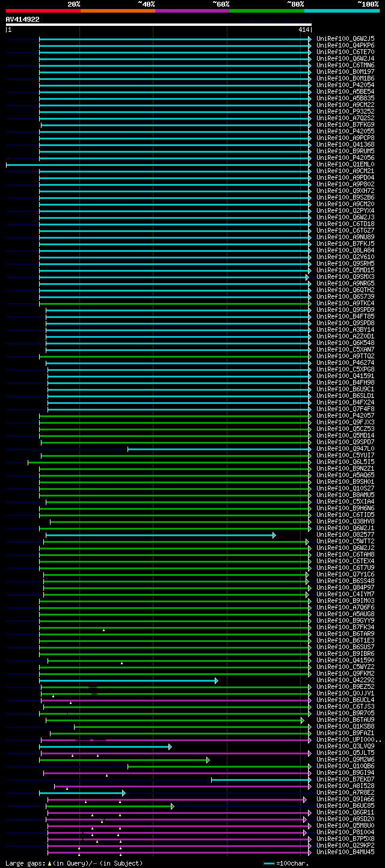Open hit UniRef100_P42057
This screenshot has width=385, height=868.
click(x=345, y=415)
